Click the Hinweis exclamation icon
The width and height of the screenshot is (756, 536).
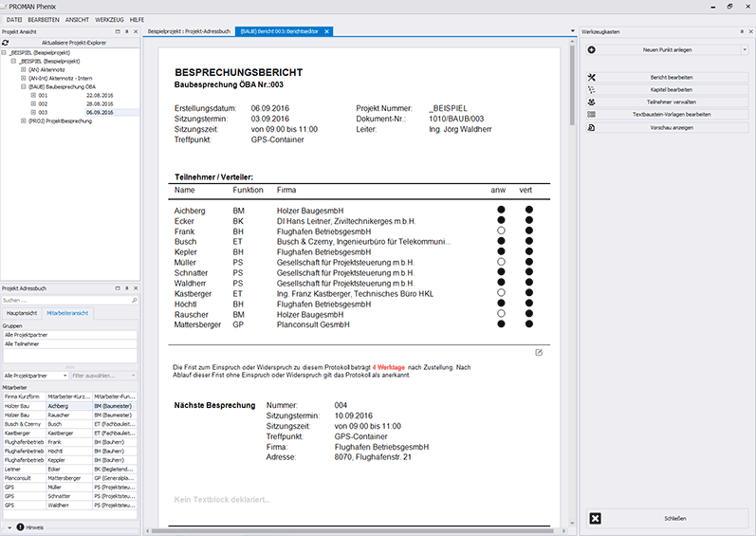(x=20, y=527)
